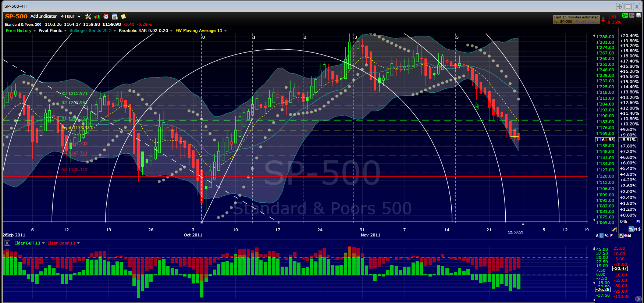Maximize the SP-500-4H chart window
The image size is (644, 303).
pyautogui.click(x=628, y=7)
